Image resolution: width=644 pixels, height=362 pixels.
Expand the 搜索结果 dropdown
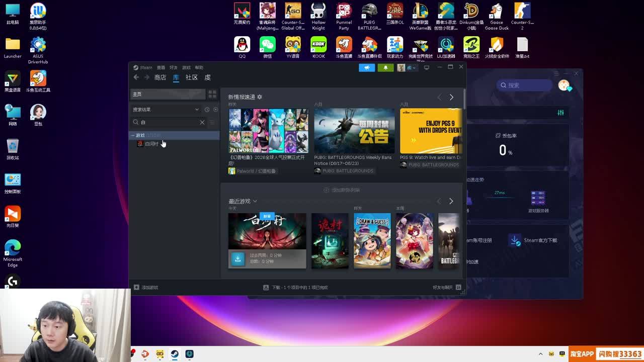(x=197, y=110)
